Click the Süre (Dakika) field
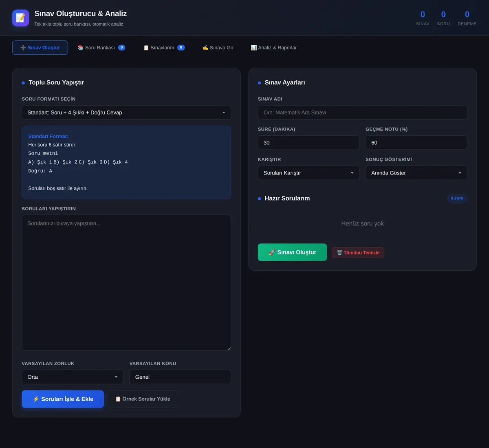This screenshot has width=489, height=448. tap(308, 143)
